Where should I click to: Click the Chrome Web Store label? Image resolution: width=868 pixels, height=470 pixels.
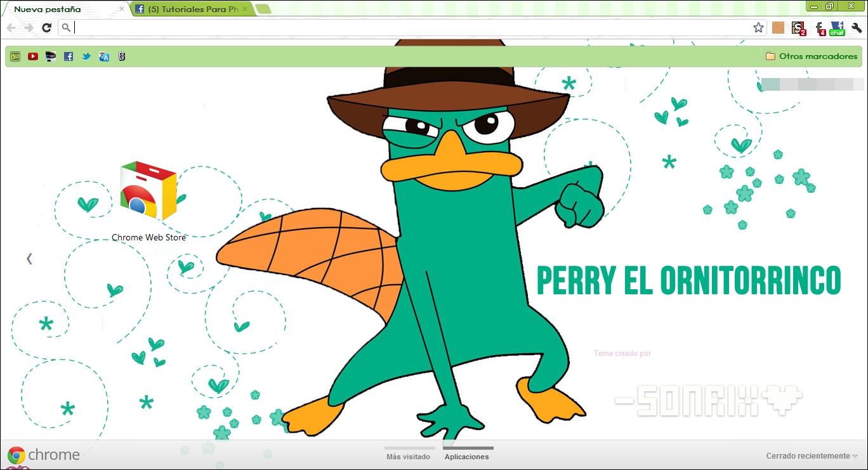point(149,237)
